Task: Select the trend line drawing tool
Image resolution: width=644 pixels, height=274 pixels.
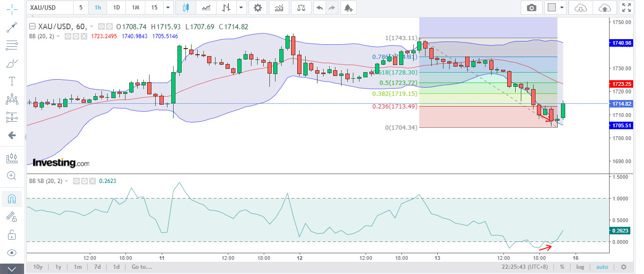Action: click(12, 27)
